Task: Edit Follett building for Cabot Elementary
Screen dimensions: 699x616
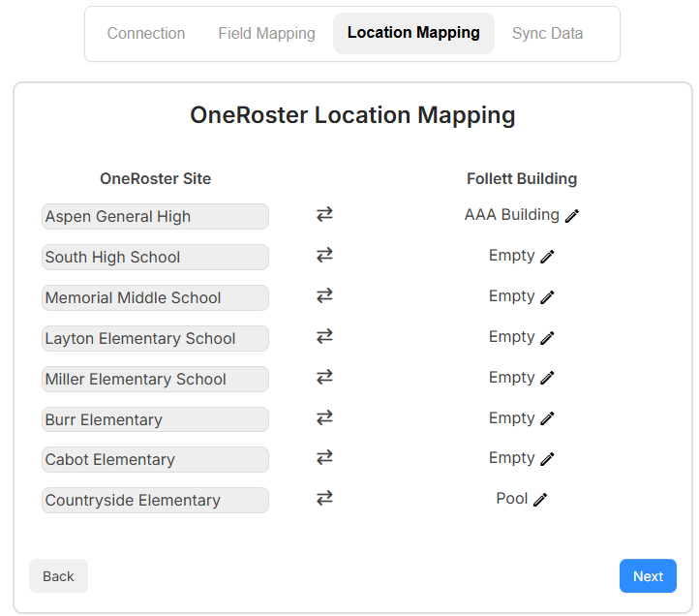Action: click(547, 459)
